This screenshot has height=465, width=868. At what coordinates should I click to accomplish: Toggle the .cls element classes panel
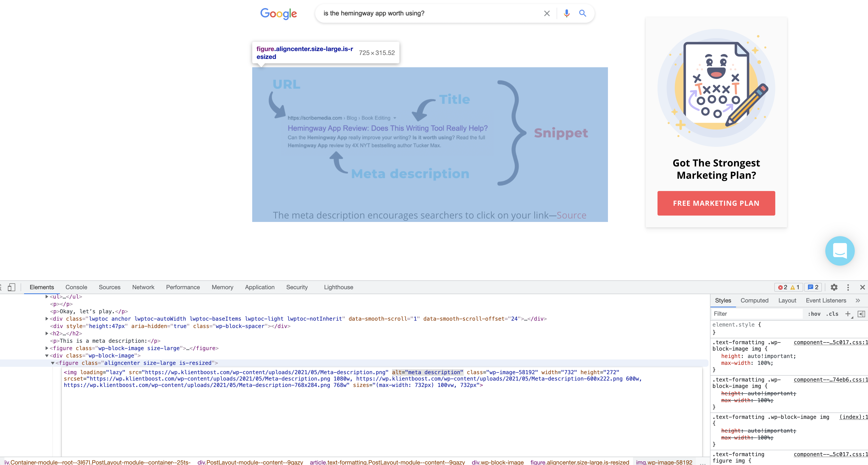[x=832, y=314]
